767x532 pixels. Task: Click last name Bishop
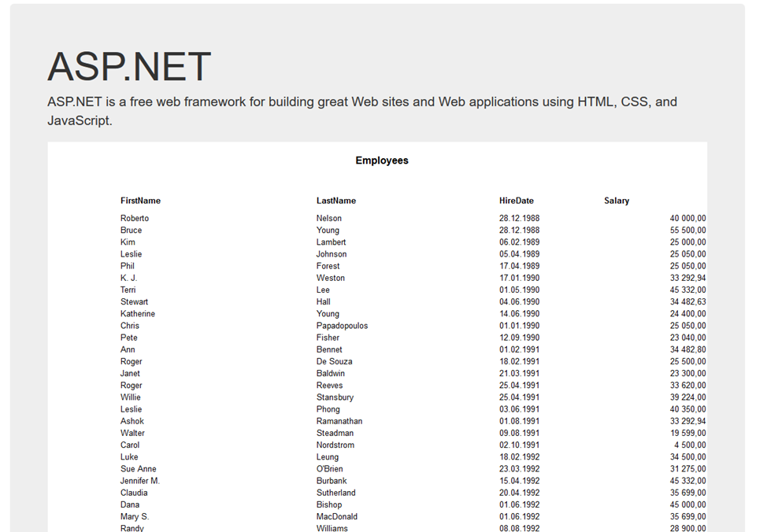[x=328, y=504]
